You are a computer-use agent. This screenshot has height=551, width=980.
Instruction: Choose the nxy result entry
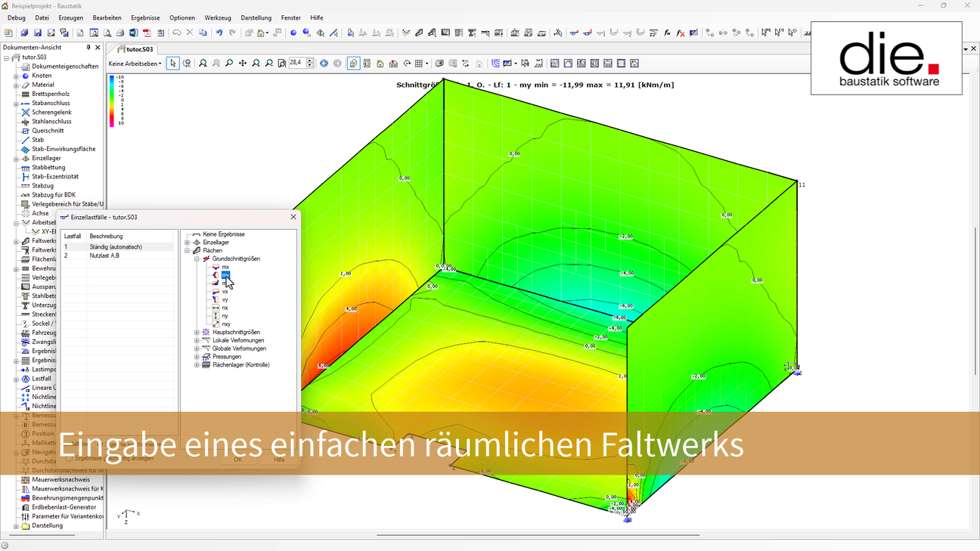pos(226,324)
